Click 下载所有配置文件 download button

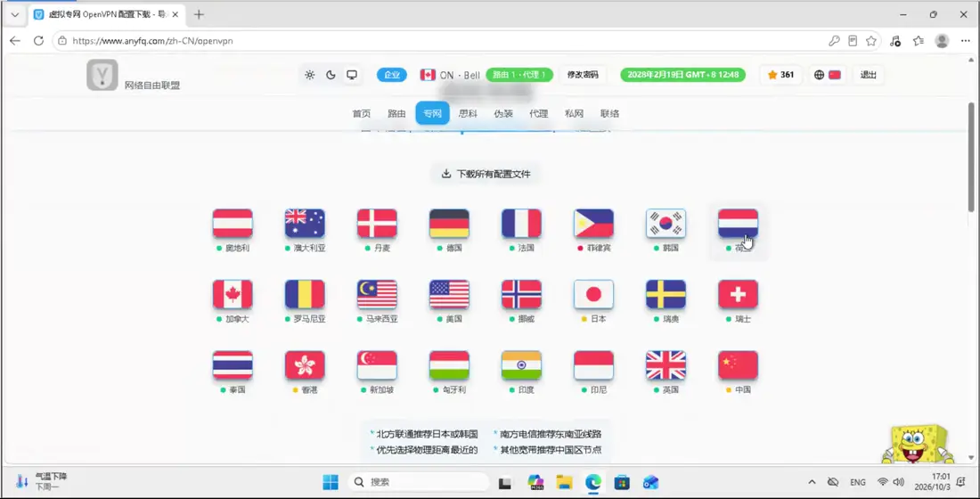(x=486, y=174)
